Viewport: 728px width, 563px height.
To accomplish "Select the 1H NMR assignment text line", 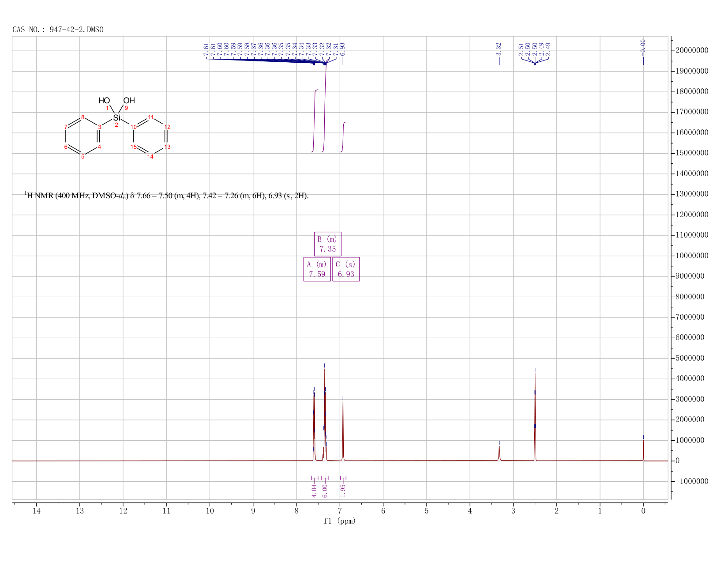I will click(166, 196).
